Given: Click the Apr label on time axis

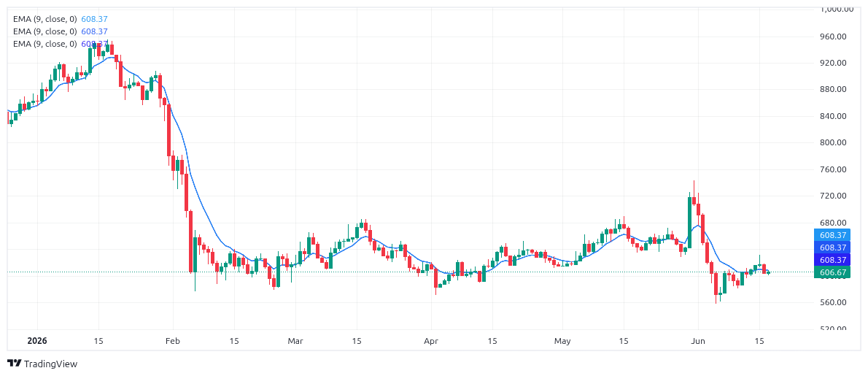Looking at the screenshot, I should [x=431, y=340].
